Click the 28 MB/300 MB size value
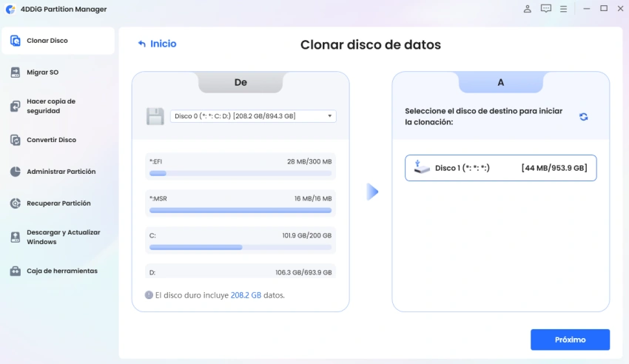Image resolution: width=629 pixels, height=364 pixels. [309, 161]
